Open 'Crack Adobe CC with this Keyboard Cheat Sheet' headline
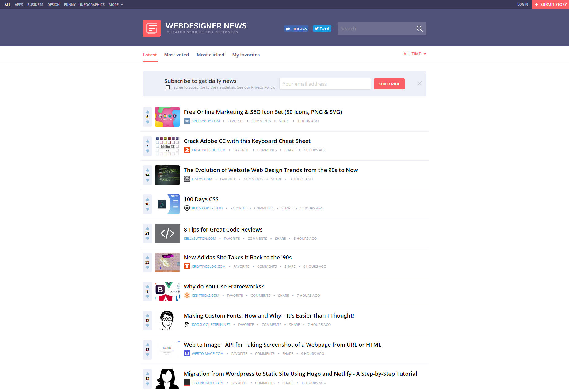Screen dimensions: 569x392 point(247,141)
